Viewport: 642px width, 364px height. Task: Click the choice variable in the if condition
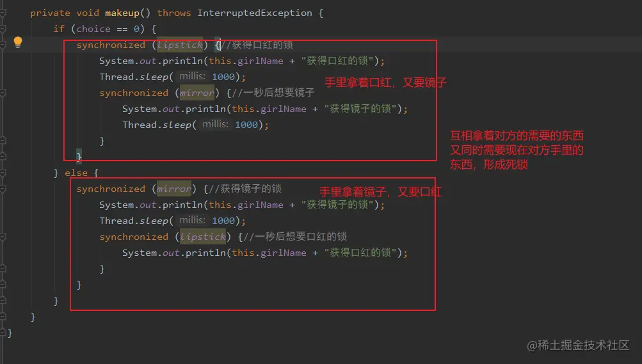[93, 29]
